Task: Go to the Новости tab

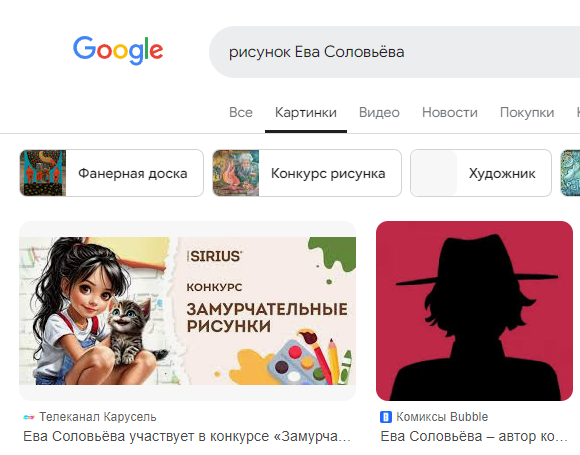Action: point(450,112)
